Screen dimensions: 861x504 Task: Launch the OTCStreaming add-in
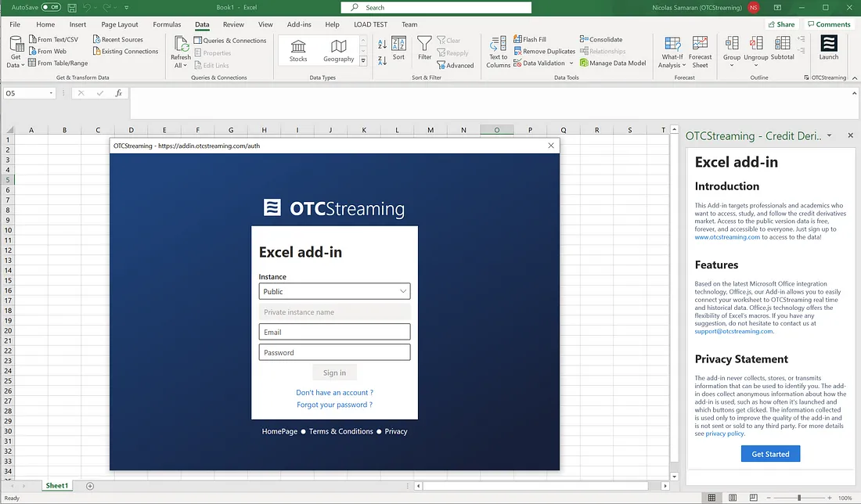pos(829,48)
